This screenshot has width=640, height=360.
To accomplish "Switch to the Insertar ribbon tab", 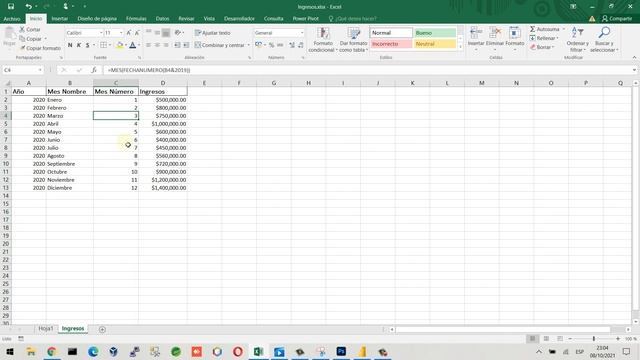I will pyautogui.click(x=60, y=19).
